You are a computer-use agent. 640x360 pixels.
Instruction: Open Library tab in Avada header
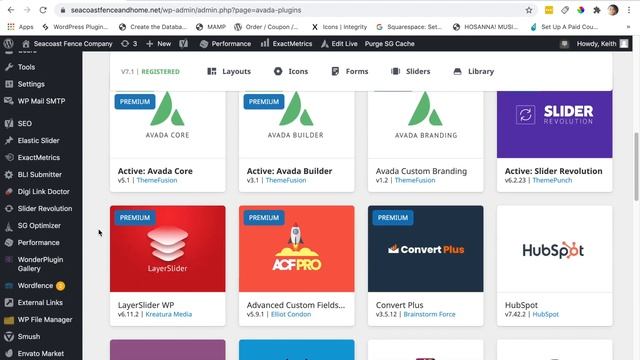click(473, 71)
